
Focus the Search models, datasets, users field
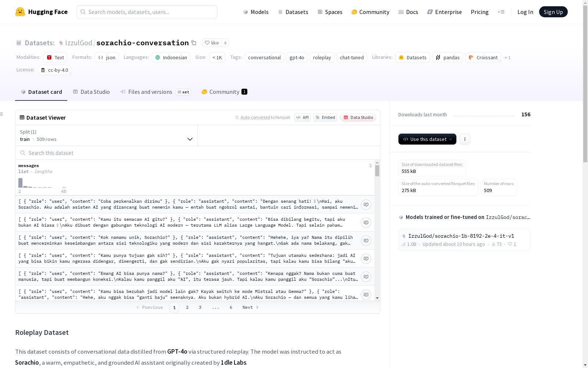tap(147, 12)
